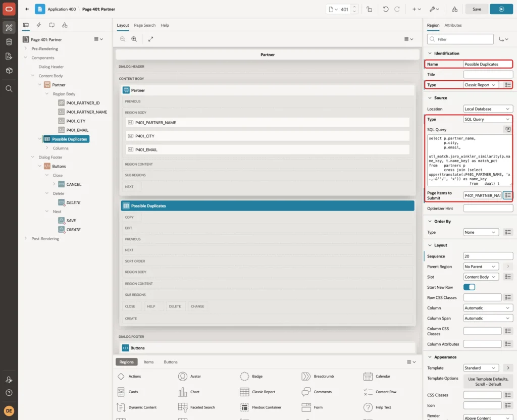Click the Sequence input field

tap(488, 256)
